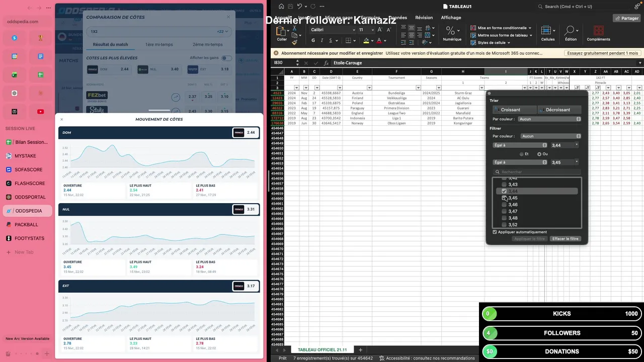
Task: Open the ChatGPT pinned tab in Arc
Action: click(15, 93)
